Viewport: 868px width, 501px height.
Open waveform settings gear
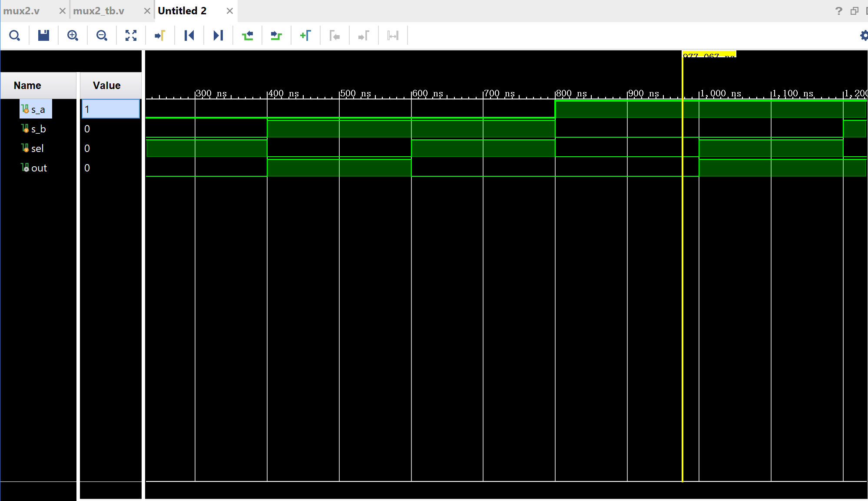pos(864,36)
